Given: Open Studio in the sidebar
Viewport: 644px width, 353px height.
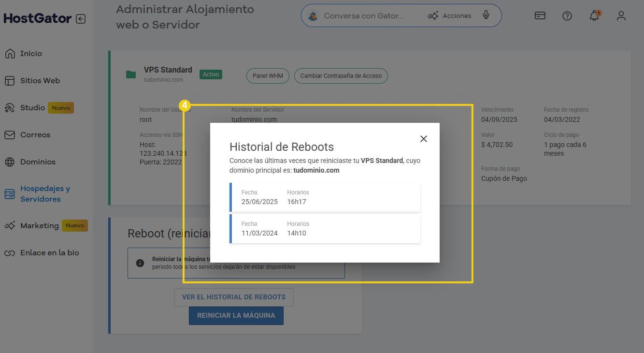Looking at the screenshot, I should coord(32,108).
